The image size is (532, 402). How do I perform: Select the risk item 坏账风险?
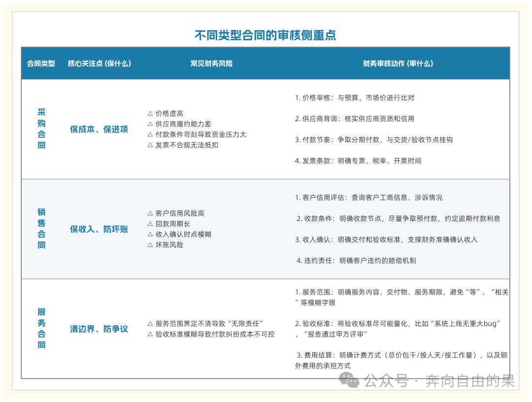(x=166, y=245)
